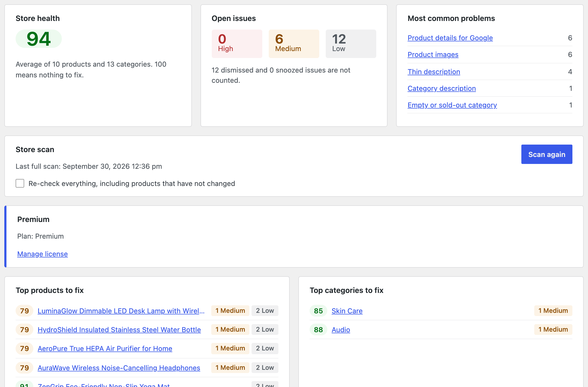Open Product details for Google problem
This screenshot has height=387, width=588.
tap(450, 38)
